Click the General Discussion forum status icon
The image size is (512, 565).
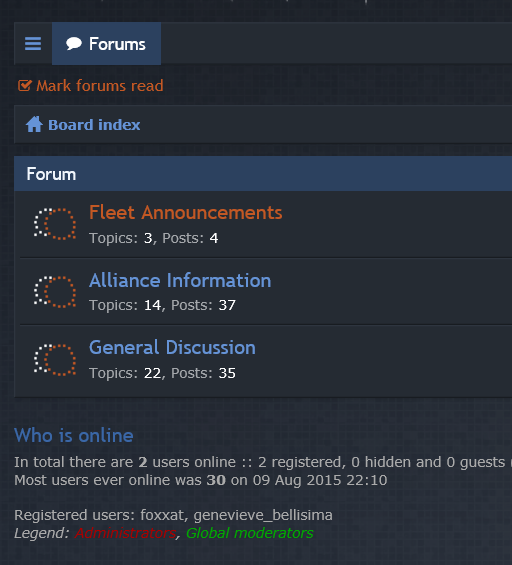55,360
